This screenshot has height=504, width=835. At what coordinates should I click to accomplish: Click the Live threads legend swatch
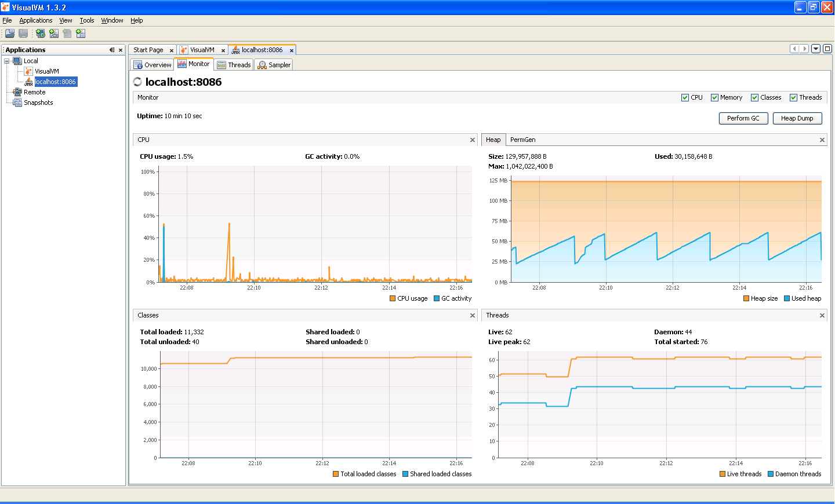point(723,474)
